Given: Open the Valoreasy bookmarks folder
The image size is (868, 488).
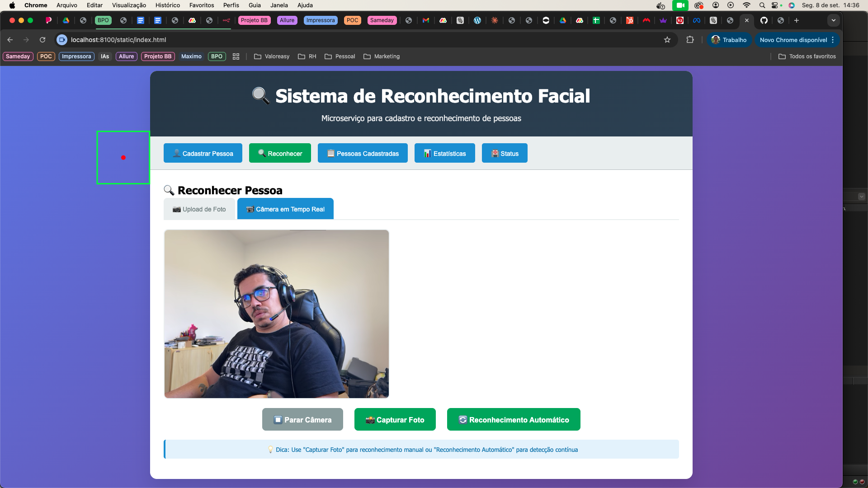Looking at the screenshot, I should 272,56.
